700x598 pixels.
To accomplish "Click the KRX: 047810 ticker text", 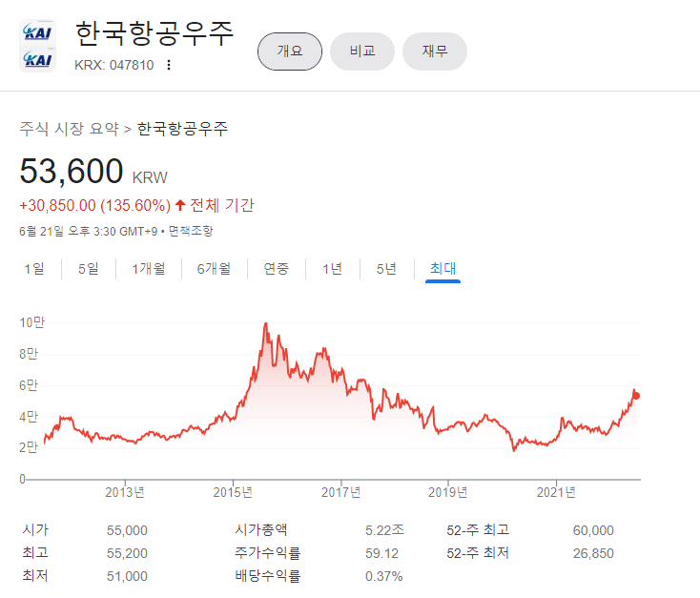I will 114,65.
